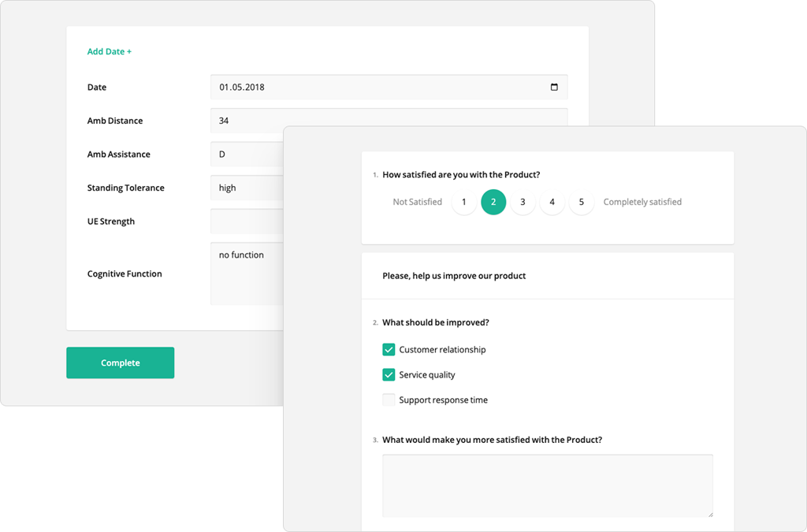Image resolution: width=807 pixels, height=532 pixels.
Task: Click the answer box for question 3
Action: (547, 485)
